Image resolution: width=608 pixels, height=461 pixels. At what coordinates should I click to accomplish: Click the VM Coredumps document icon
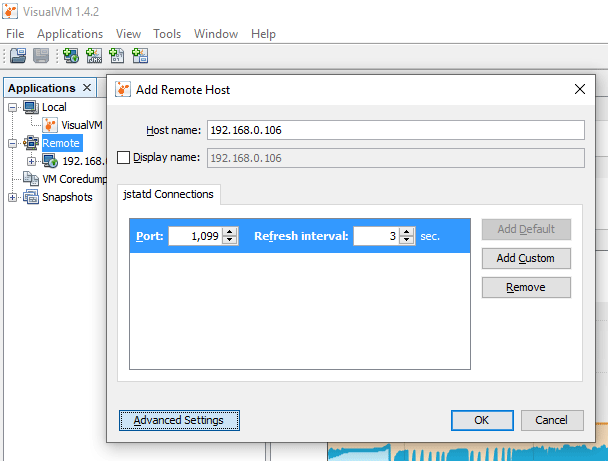tap(31, 179)
